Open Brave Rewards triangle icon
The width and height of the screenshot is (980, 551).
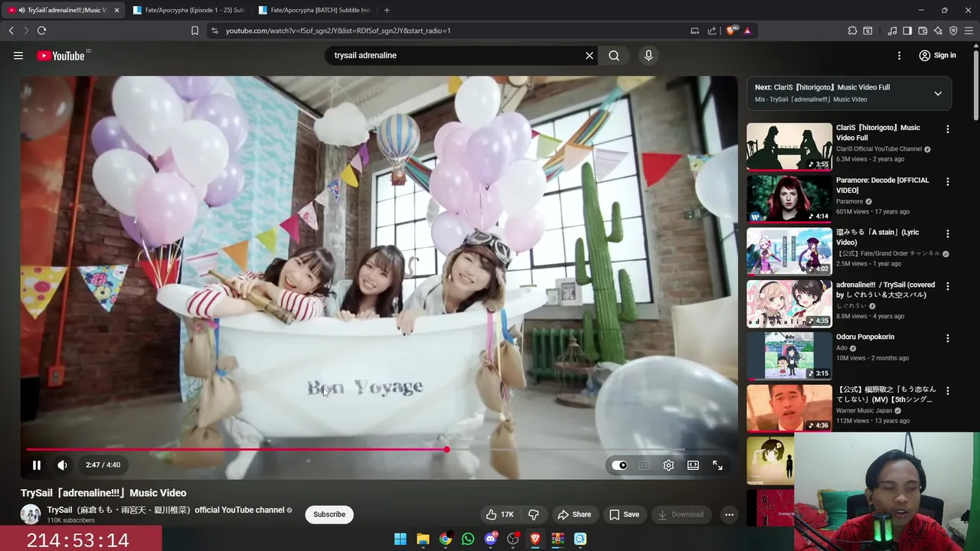tap(747, 31)
